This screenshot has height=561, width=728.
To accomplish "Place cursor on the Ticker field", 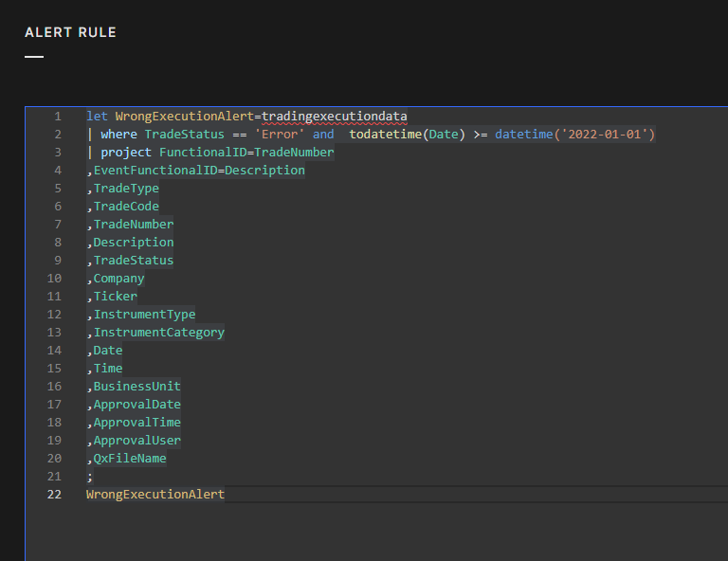I will tap(115, 297).
